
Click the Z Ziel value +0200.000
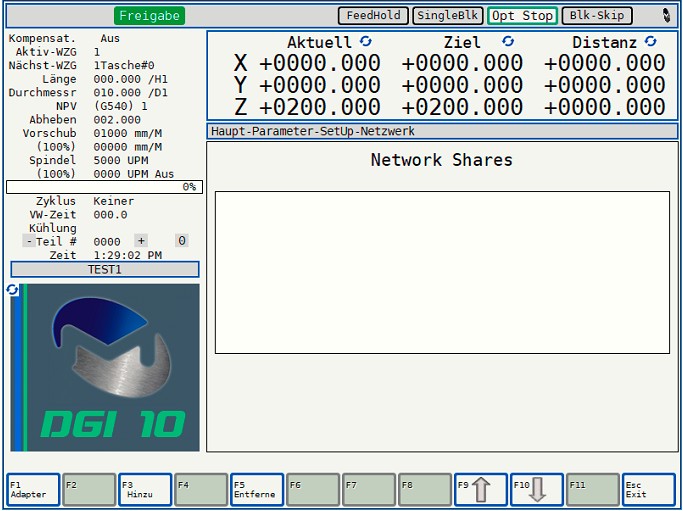point(462,107)
